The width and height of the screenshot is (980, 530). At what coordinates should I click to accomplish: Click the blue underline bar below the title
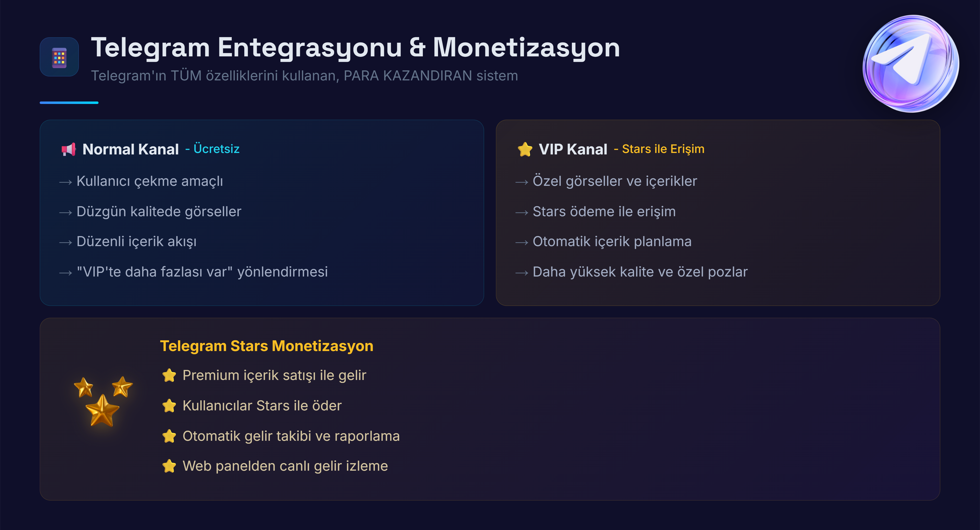tap(69, 102)
